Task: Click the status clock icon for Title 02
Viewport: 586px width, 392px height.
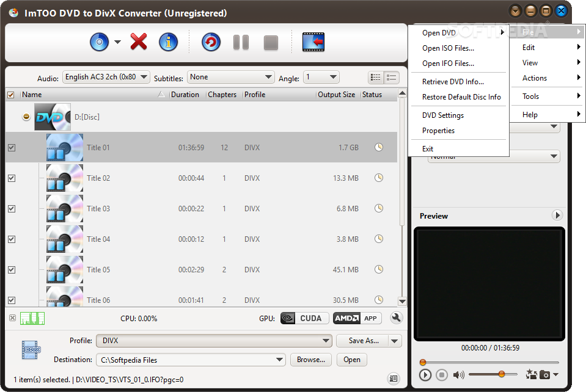Action: point(379,178)
